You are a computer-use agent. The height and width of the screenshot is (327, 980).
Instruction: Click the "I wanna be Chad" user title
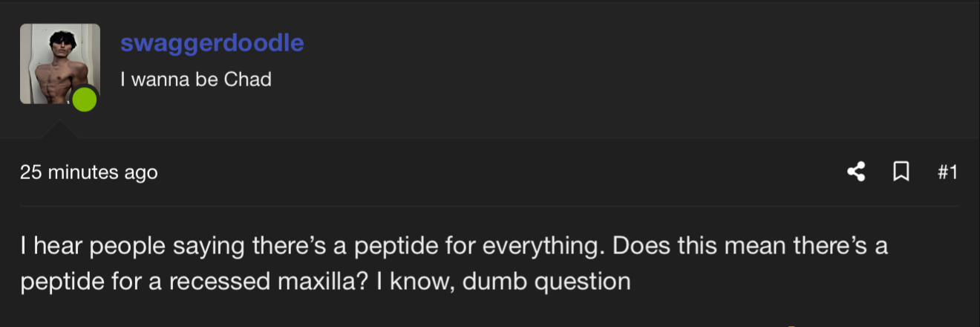point(196,79)
